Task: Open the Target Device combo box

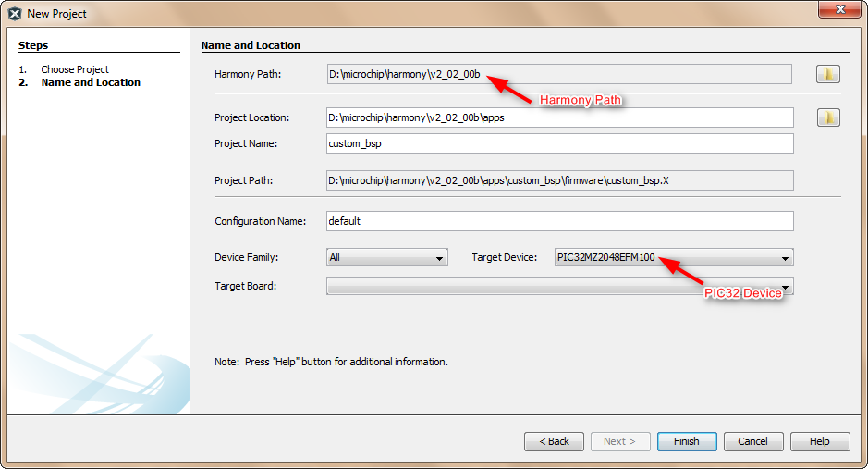Action: point(674,258)
